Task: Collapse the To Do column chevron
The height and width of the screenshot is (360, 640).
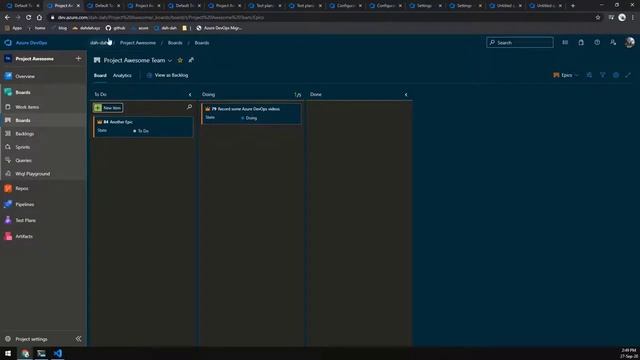Action: 190,95
